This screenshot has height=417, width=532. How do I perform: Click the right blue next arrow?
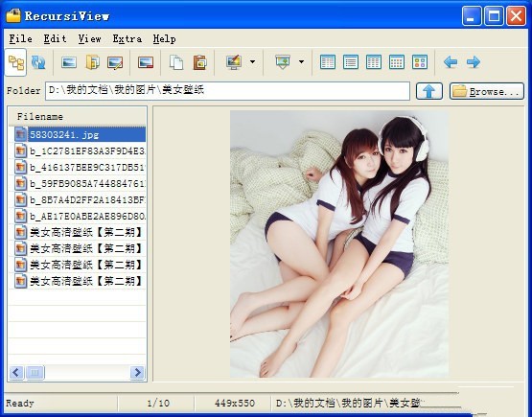474,62
